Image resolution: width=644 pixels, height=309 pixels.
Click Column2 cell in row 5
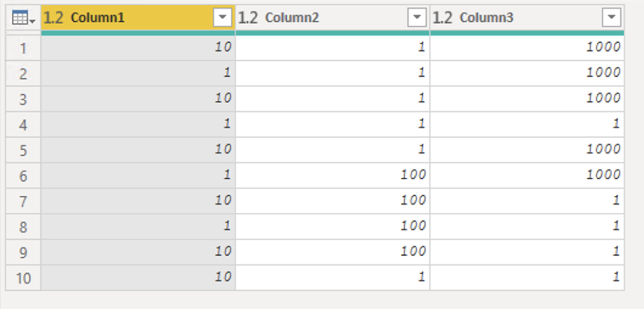(333, 150)
